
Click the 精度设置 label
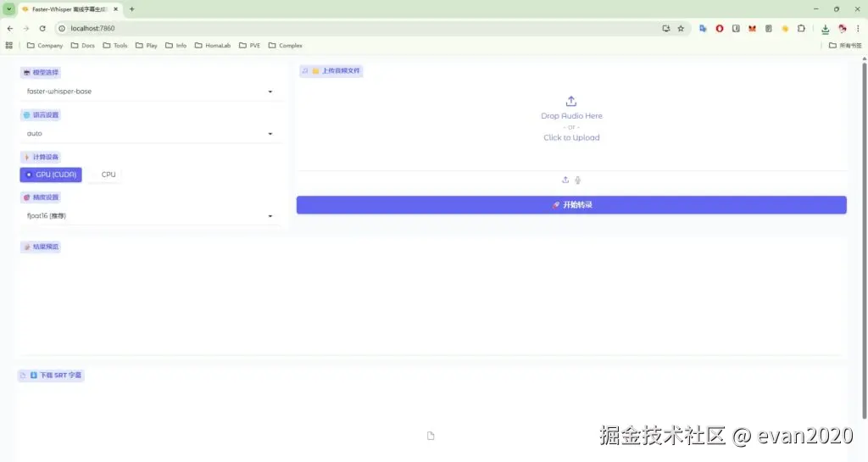click(x=41, y=197)
